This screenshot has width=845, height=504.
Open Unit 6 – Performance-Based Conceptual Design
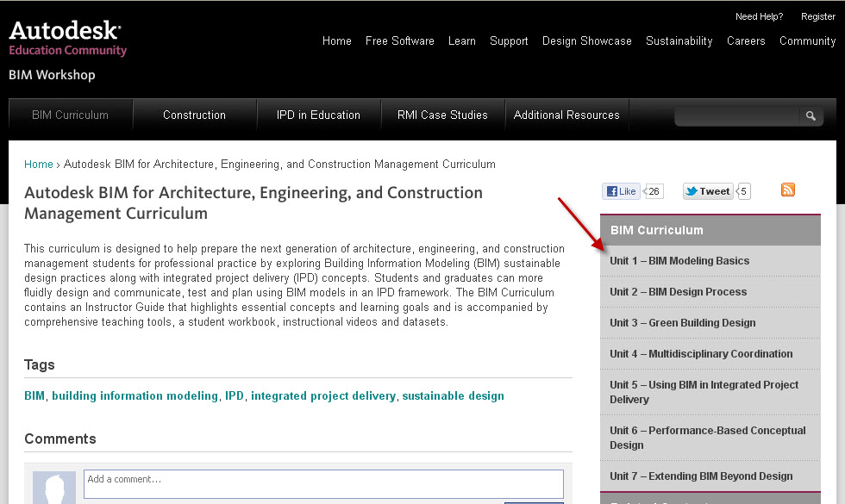coord(710,438)
